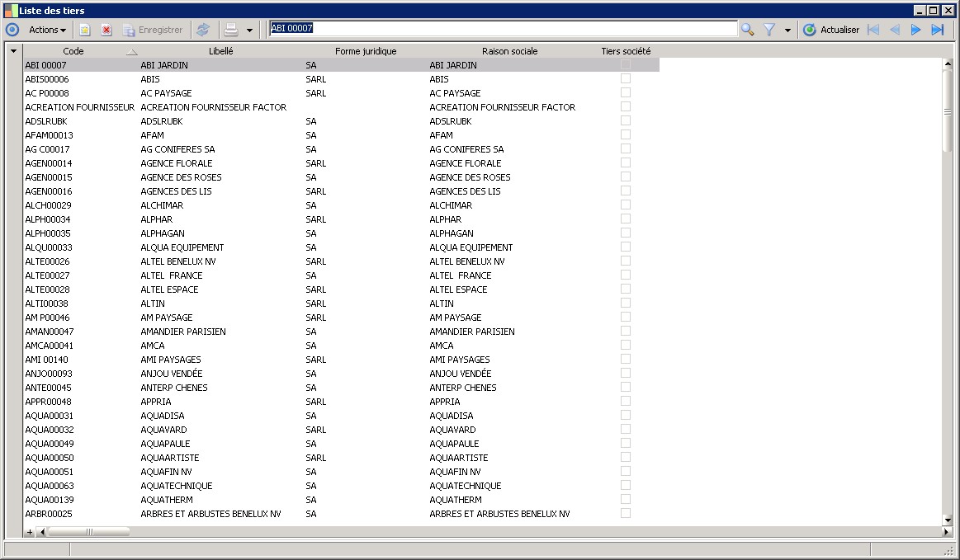Viewport: 960px width, 560px height.
Task: Select row code ANTE00045
Action: click(49, 388)
